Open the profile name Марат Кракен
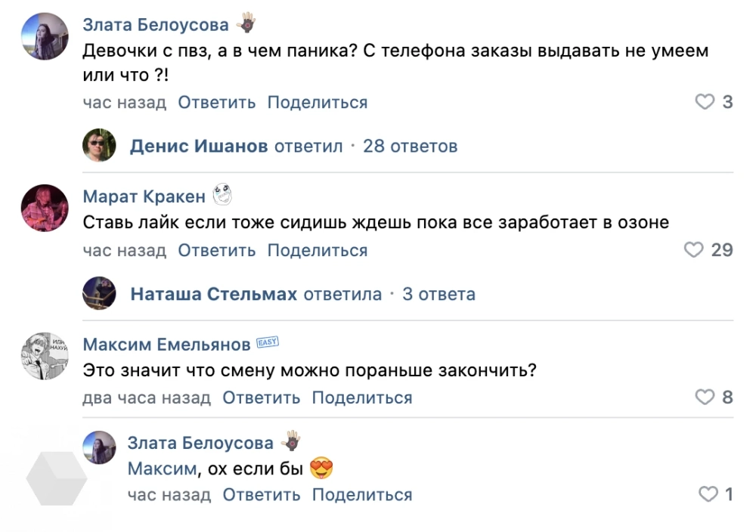Viewport: 756px width, 532px height. (144, 196)
